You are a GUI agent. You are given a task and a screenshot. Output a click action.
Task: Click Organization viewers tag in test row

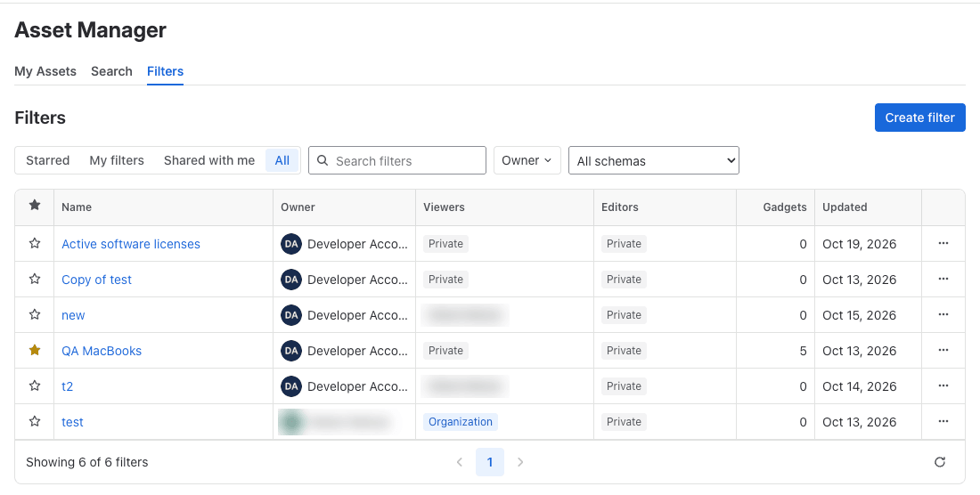[460, 422]
